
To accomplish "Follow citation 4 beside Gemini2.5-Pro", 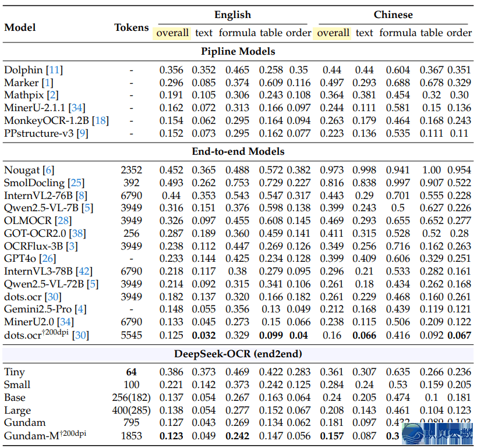I will 81,309.
